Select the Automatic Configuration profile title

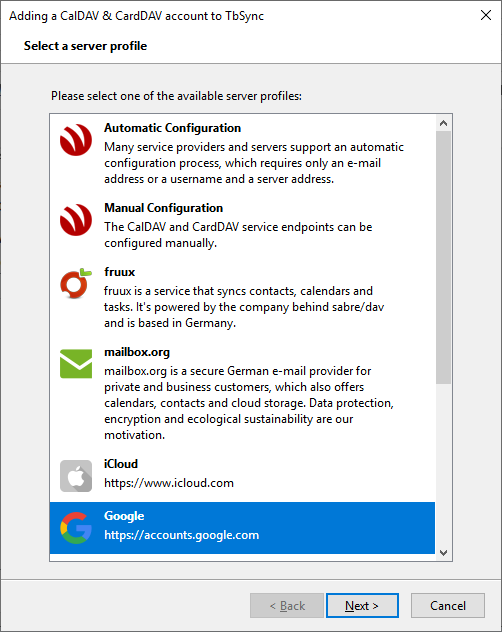[x=173, y=128]
